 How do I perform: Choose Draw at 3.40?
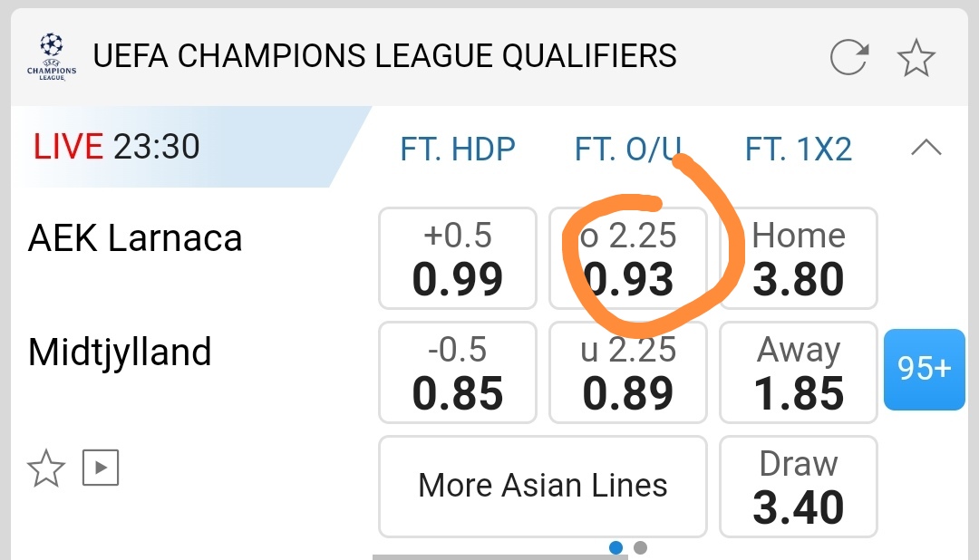click(799, 487)
